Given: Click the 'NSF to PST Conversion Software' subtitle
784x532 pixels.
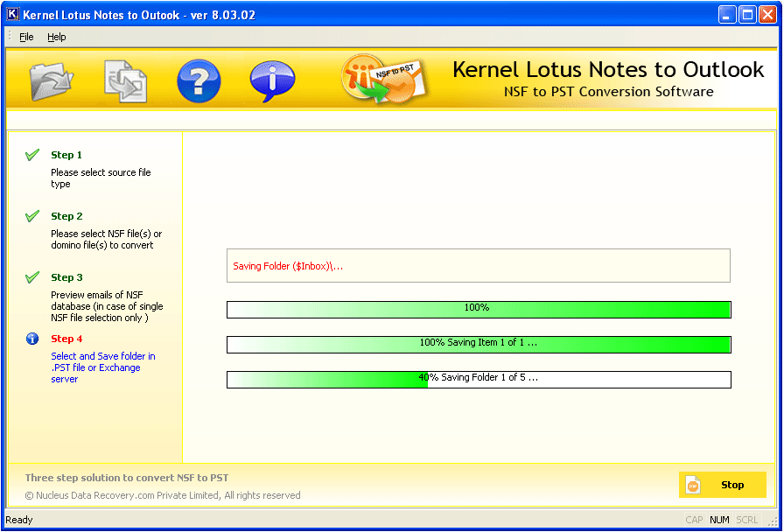Looking at the screenshot, I should (608, 92).
